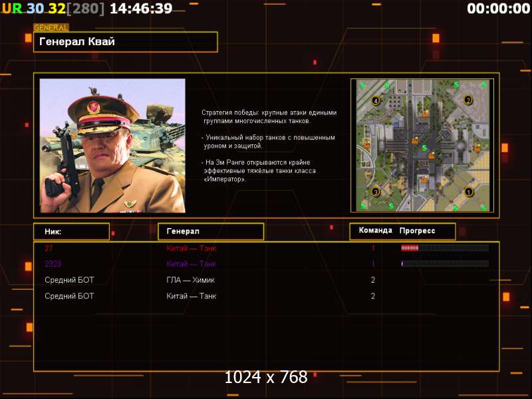532x399 pixels.
Task: Click start position marker 4 on the map
Action: click(376, 100)
